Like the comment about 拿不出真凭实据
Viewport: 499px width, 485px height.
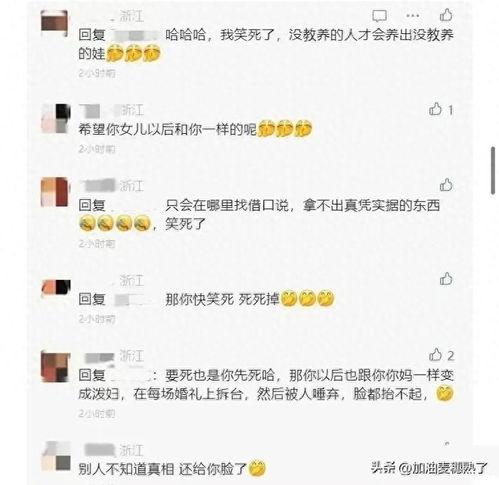[446, 185]
